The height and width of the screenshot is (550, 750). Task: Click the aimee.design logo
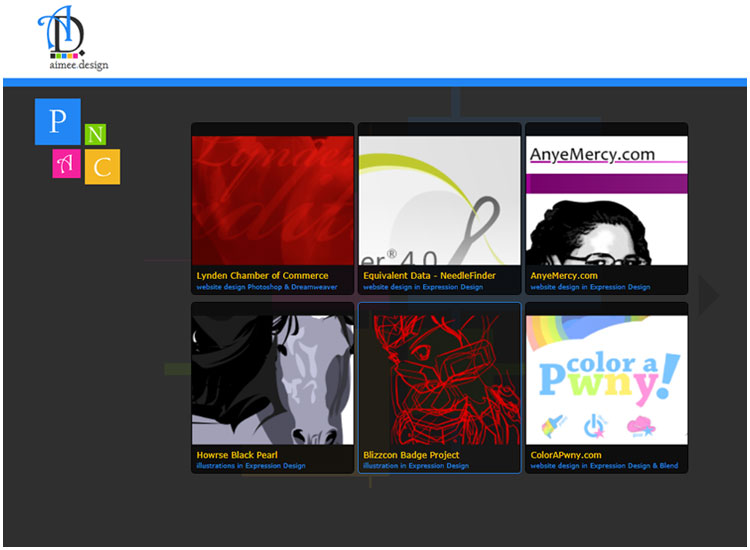click(x=73, y=38)
